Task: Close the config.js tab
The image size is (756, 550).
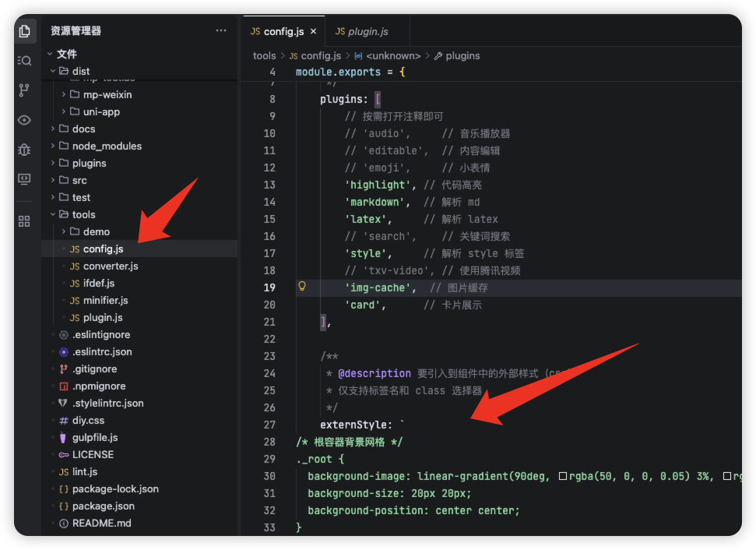Action: point(314,31)
